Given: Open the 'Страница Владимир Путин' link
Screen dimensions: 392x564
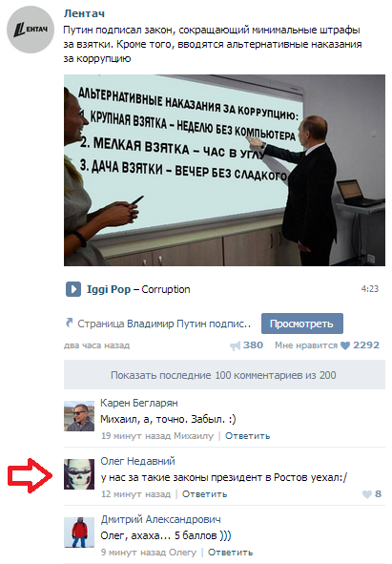Looking at the screenshot, I should [x=164, y=324].
